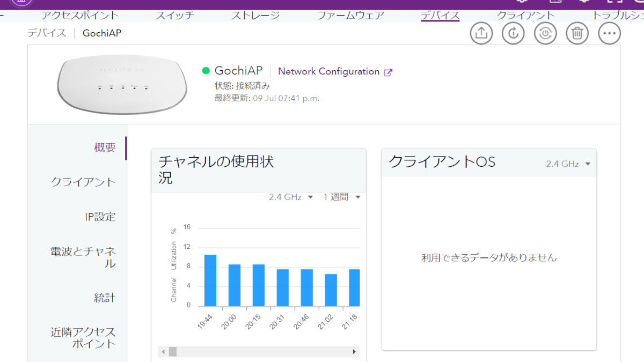
Task: Open the 1週間 time range dropdown
Action: (x=341, y=197)
